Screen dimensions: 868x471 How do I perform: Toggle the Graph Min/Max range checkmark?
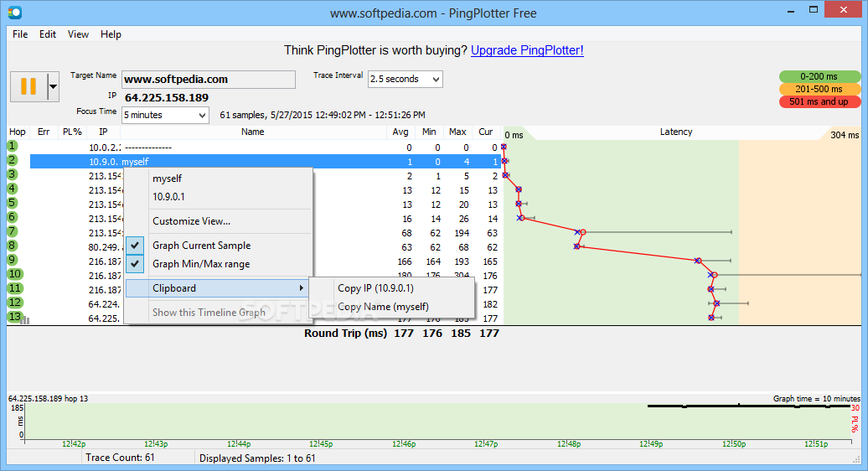pyautogui.click(x=135, y=264)
